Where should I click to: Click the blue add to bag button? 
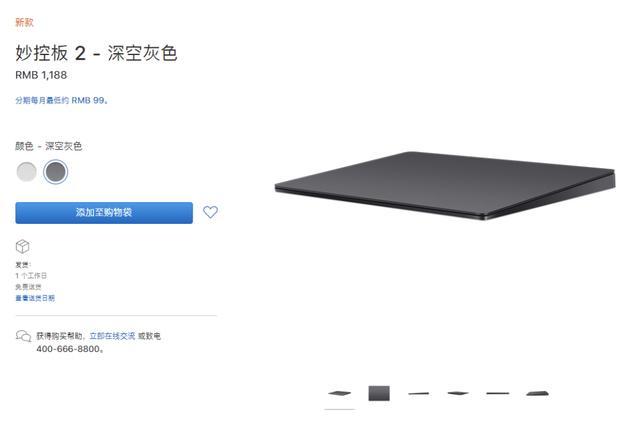tap(104, 213)
